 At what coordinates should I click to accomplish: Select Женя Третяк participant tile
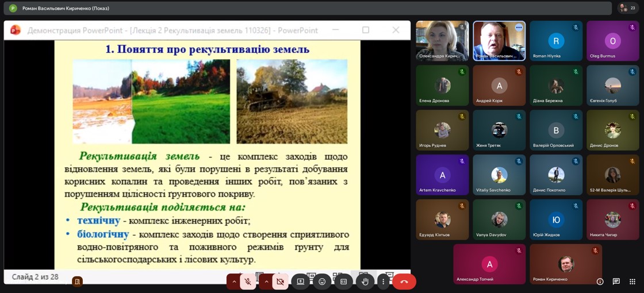pos(499,130)
